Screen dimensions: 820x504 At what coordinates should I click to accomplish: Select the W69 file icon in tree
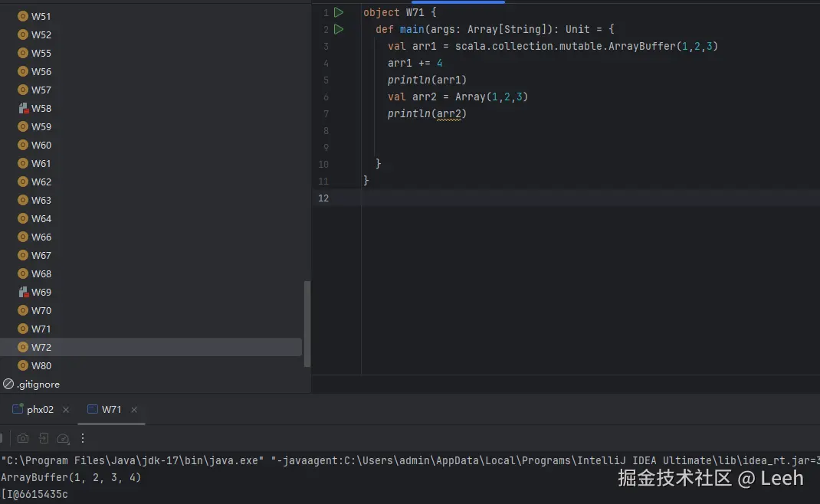(22, 293)
